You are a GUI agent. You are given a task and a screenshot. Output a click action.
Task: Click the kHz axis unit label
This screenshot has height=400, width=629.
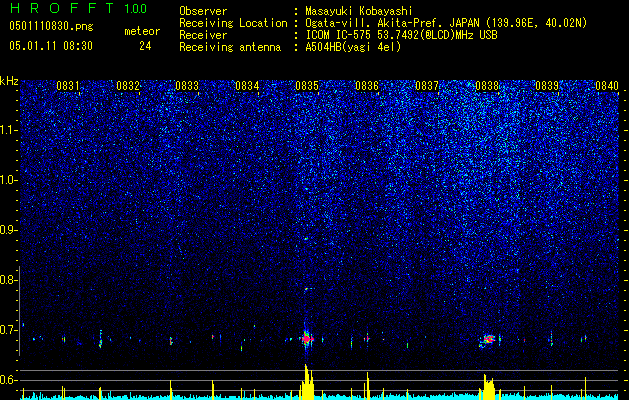[9, 81]
